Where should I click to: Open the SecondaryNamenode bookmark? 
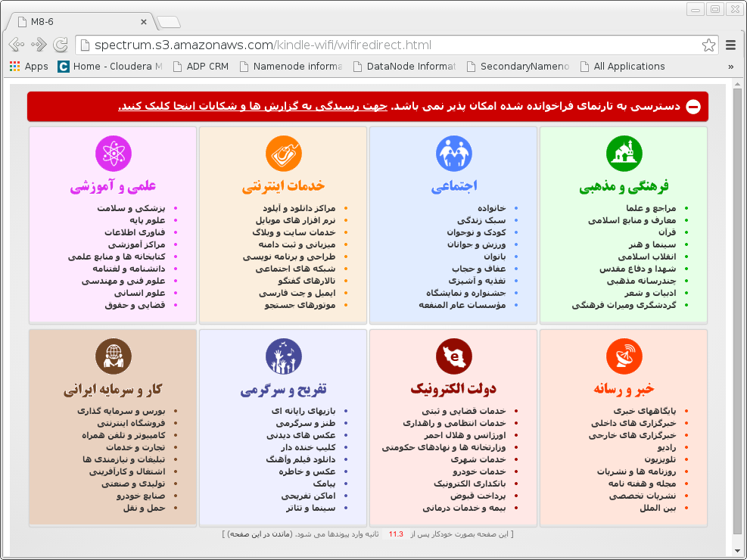(518, 66)
